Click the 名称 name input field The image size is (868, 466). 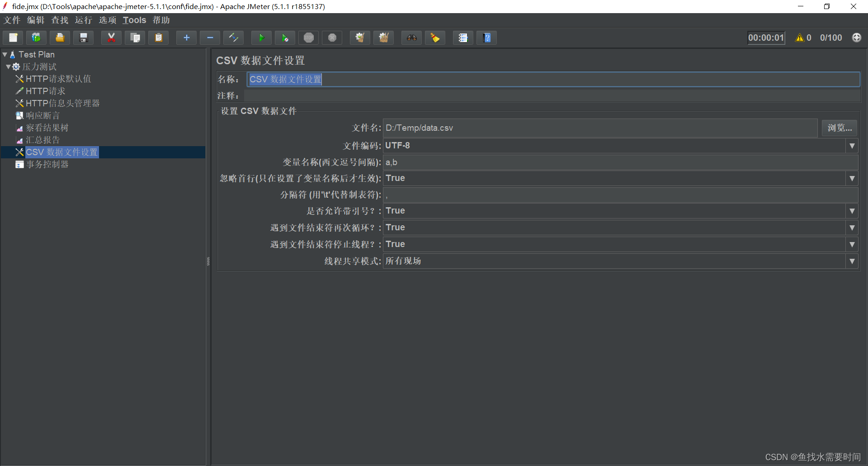click(x=553, y=79)
